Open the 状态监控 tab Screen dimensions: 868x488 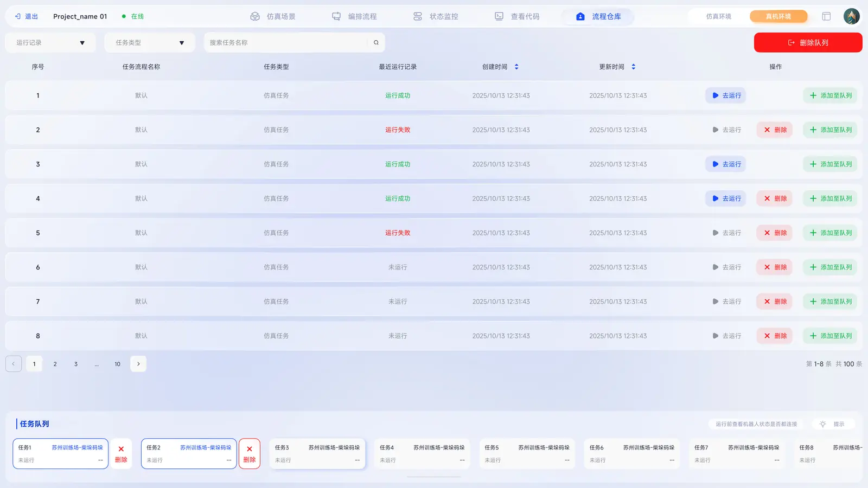(436, 16)
